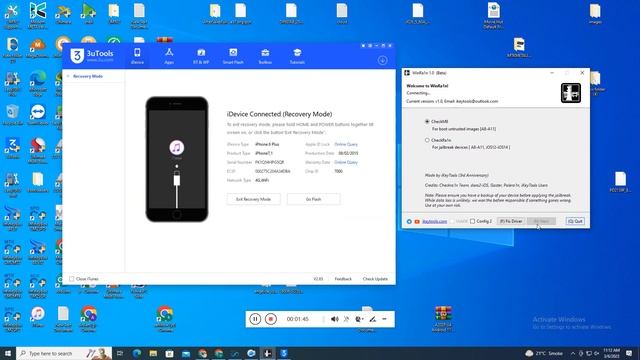Open the Toolbox tab in 3uTools
This screenshot has width=640, height=360.
[265, 56]
